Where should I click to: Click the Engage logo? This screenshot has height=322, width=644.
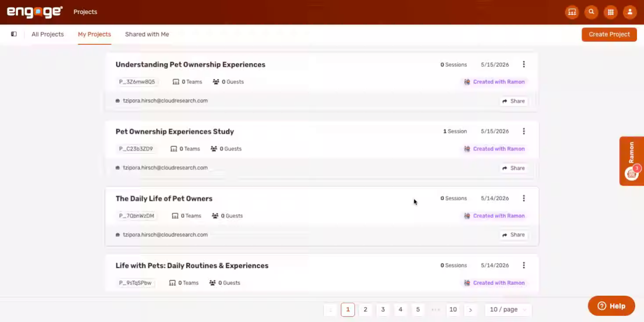(35, 12)
